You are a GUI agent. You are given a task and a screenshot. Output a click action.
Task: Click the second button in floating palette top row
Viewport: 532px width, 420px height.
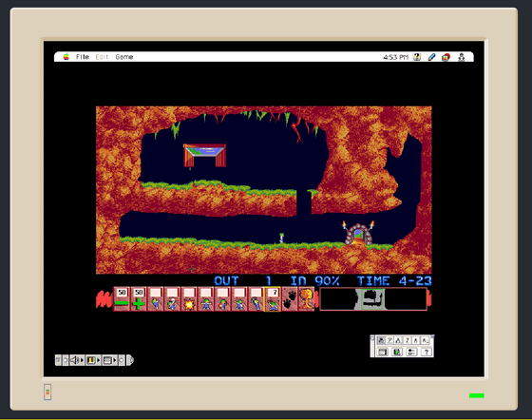coord(389,340)
